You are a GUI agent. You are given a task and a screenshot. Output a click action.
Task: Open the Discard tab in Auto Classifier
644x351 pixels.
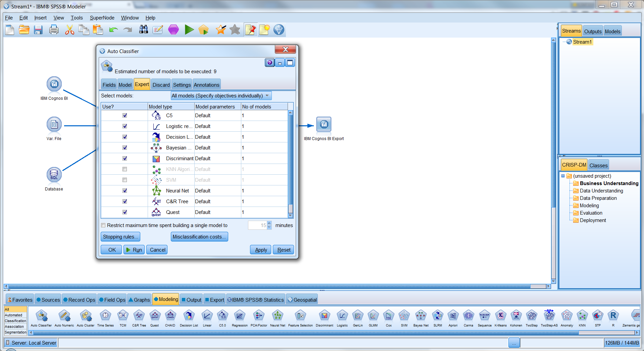click(x=161, y=85)
